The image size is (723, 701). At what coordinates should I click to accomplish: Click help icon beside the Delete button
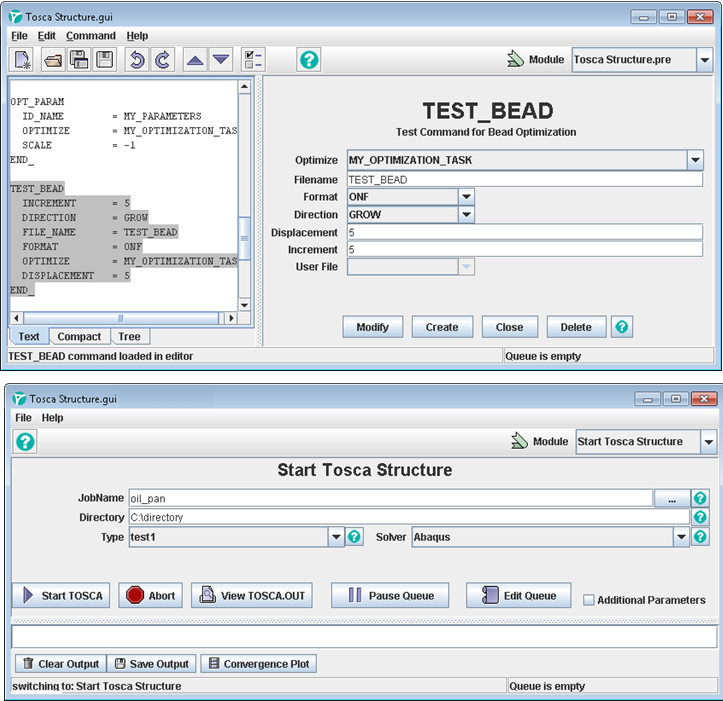(622, 327)
